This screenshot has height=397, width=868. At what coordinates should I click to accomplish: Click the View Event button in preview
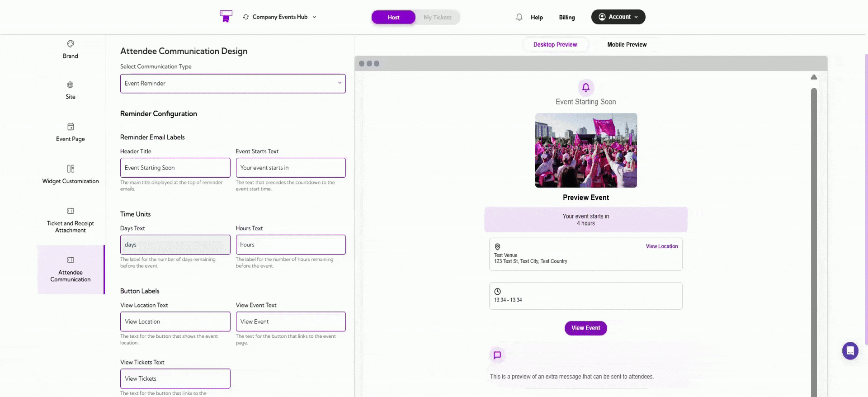point(586,328)
